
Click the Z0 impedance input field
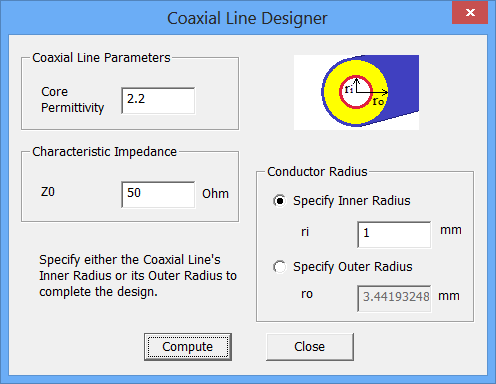[158, 195]
